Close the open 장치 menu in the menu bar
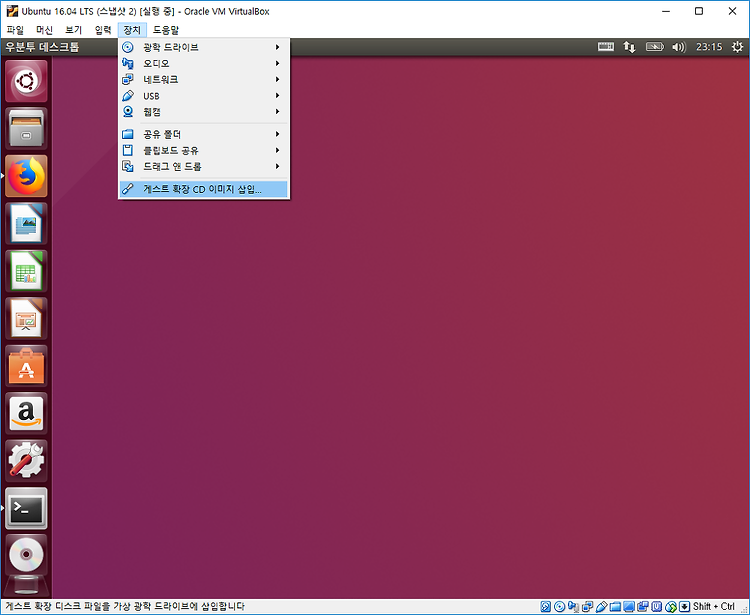This screenshot has height=615, width=750. point(132,30)
